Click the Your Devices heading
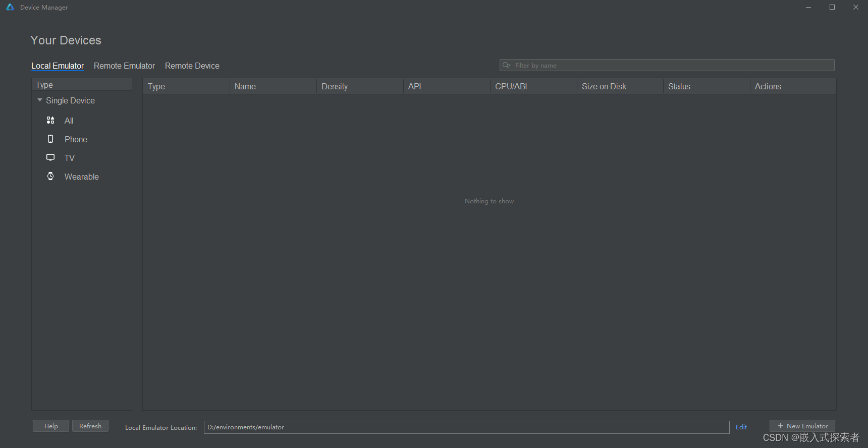This screenshot has width=868, height=448. click(x=66, y=40)
